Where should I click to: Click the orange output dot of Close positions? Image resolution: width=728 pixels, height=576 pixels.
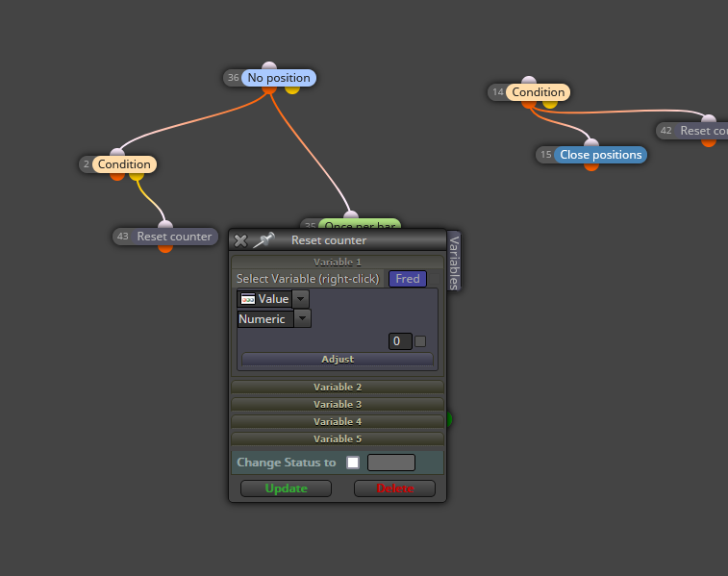591,165
